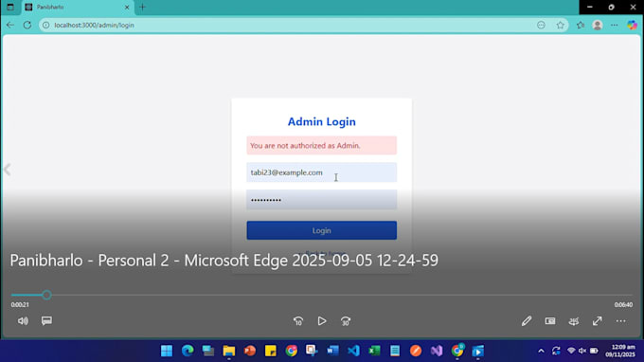This screenshot has height=362, width=644.
Task: Open Task View on the taskbar
Action: [x=208, y=351]
